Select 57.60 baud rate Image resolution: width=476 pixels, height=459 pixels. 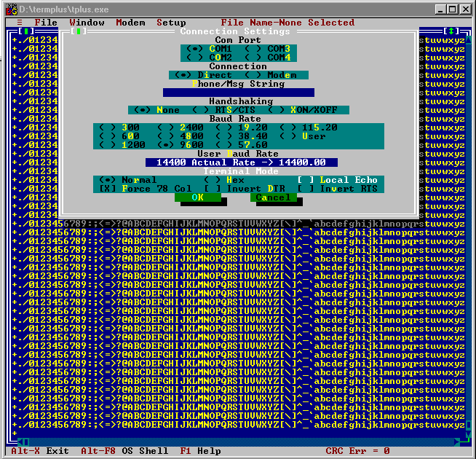242,145
